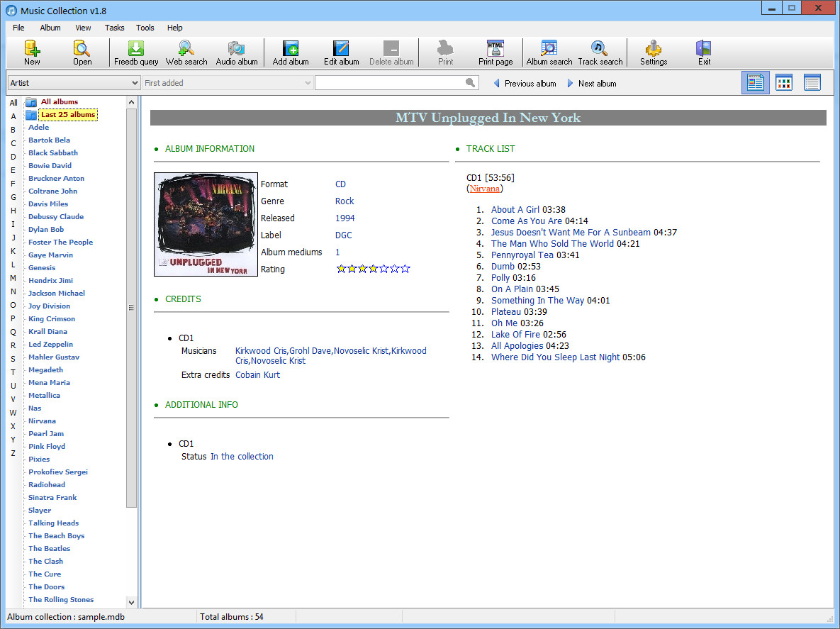Click the CD format link
This screenshot has height=629, width=840.
click(341, 184)
